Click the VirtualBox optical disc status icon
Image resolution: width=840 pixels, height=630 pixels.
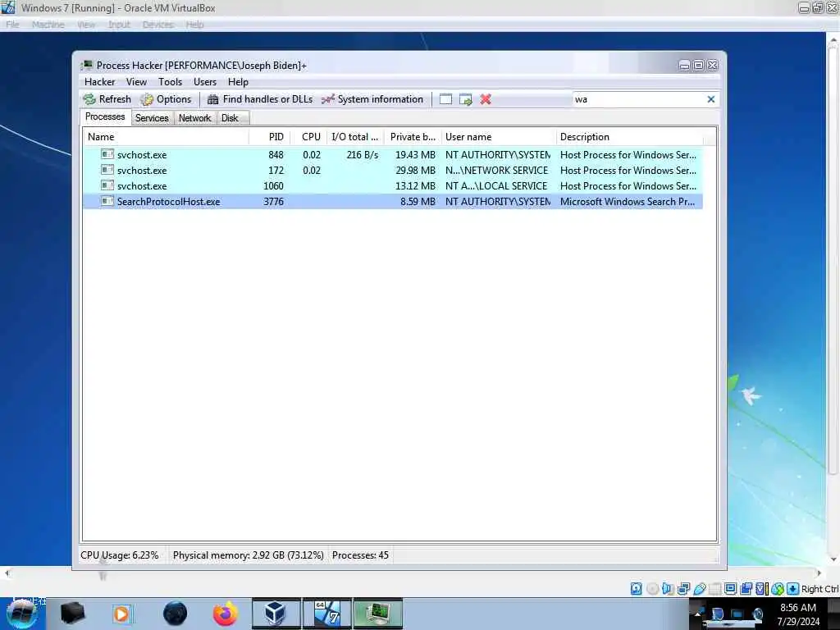tap(652, 589)
